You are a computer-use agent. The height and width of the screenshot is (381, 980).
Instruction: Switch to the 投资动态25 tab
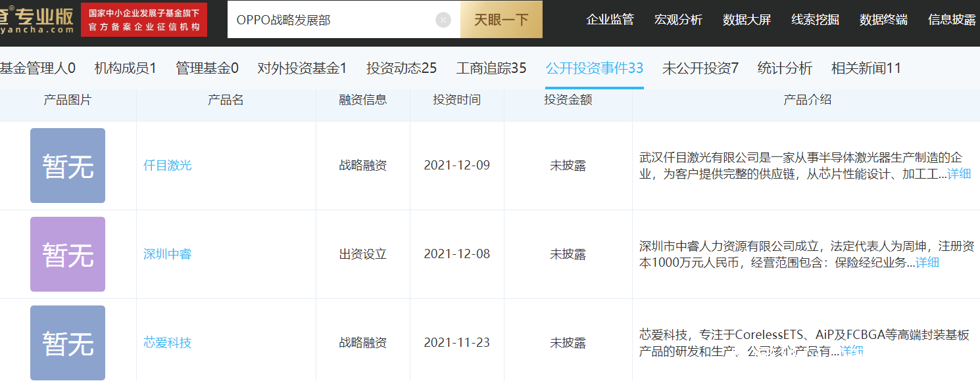tap(401, 68)
